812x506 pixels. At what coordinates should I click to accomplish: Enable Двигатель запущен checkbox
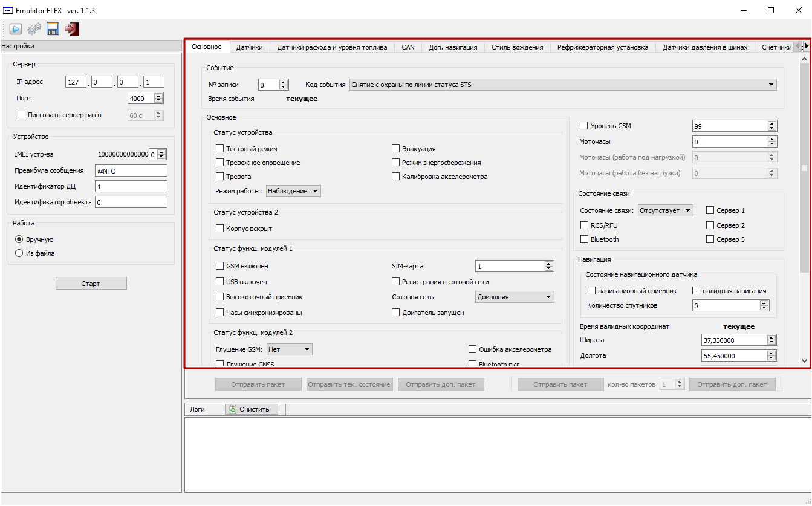[x=396, y=313]
